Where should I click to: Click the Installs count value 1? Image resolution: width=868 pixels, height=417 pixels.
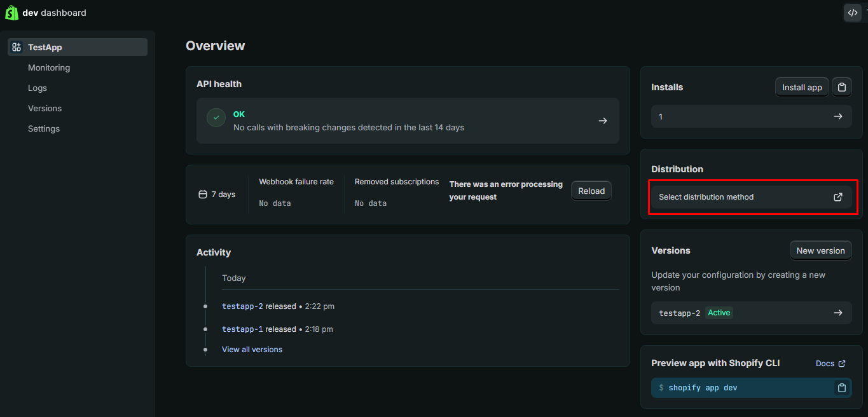point(661,117)
